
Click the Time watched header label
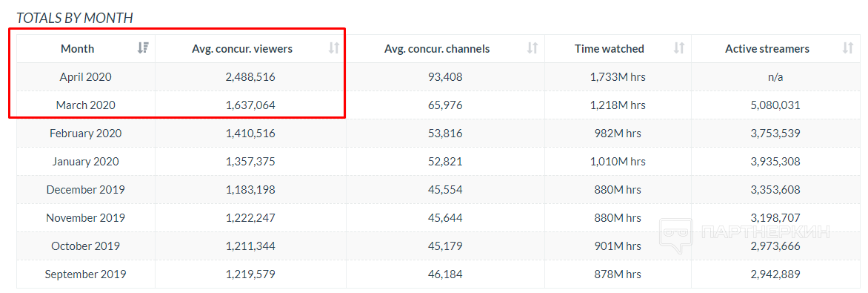click(610, 49)
